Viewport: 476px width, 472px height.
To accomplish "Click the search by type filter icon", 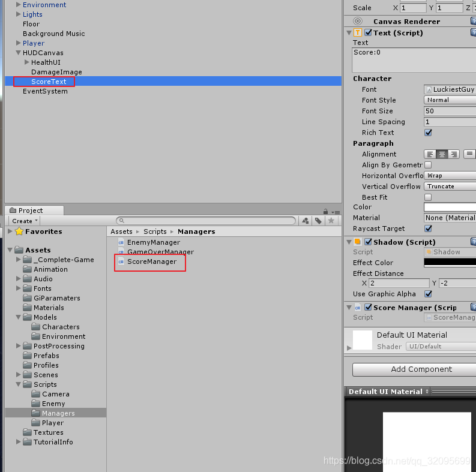I will 306,221.
